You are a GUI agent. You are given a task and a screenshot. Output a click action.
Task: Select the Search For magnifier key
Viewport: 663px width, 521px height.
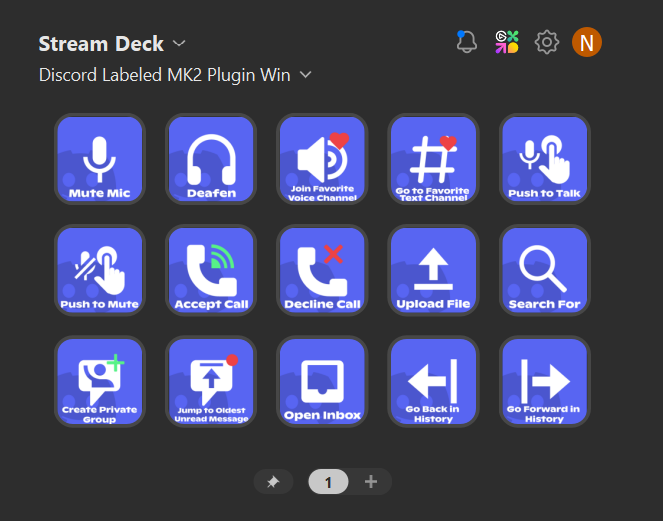[545, 270]
